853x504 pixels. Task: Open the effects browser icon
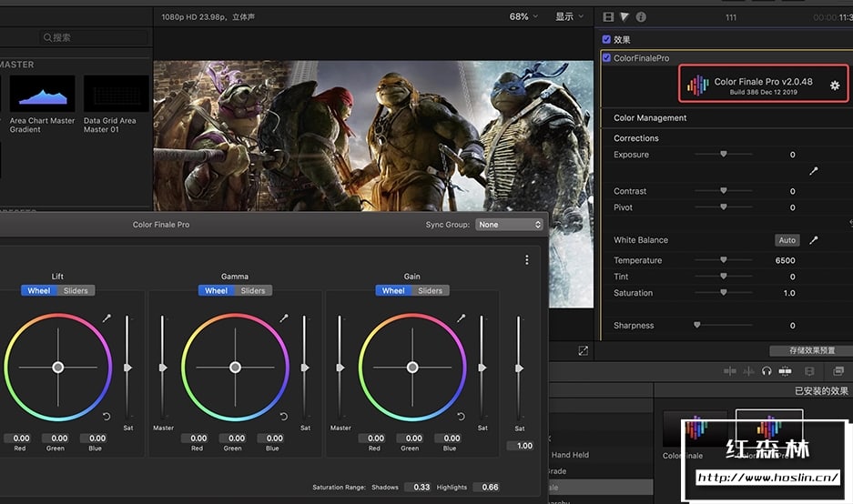coord(838,371)
